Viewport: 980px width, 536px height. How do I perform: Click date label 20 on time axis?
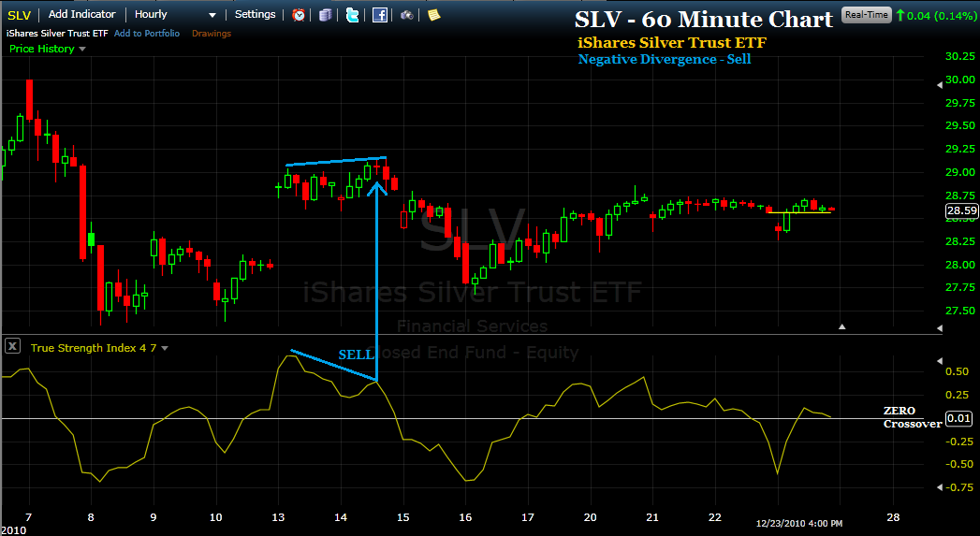pos(590,517)
